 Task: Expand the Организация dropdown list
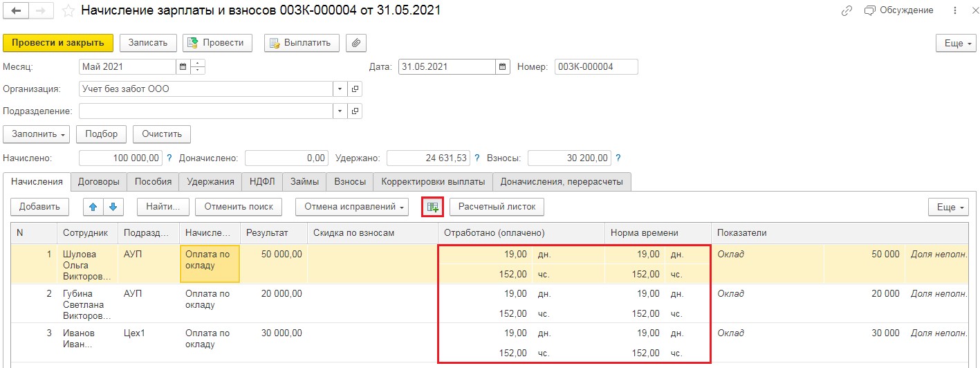[x=340, y=89]
